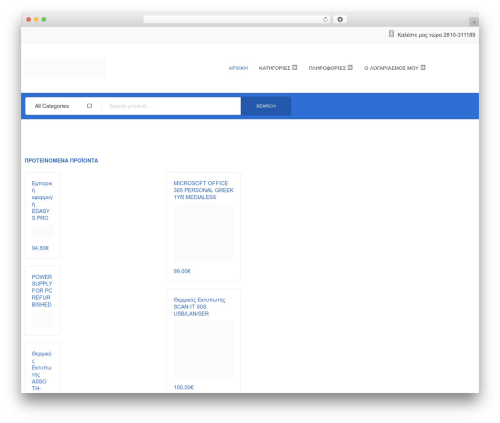Click the EDASYS PRO product image
This screenshot has height=423, width=500.
point(42,232)
